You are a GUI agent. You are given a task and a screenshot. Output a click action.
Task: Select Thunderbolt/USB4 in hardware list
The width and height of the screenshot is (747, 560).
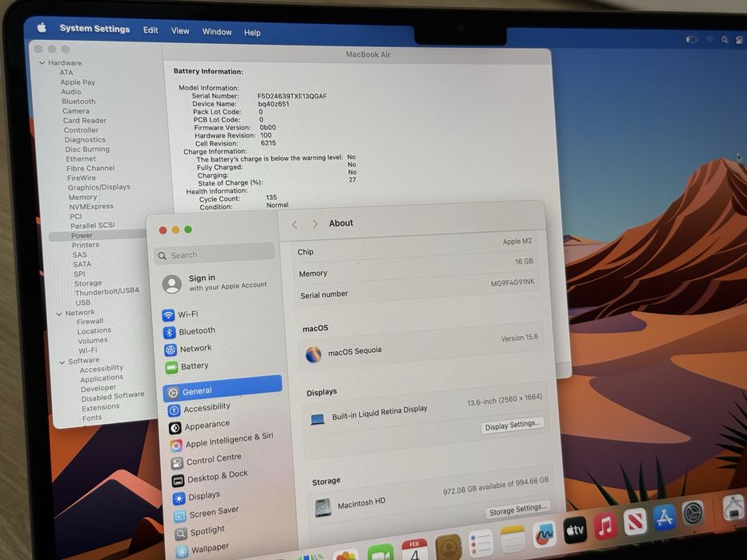(107, 291)
